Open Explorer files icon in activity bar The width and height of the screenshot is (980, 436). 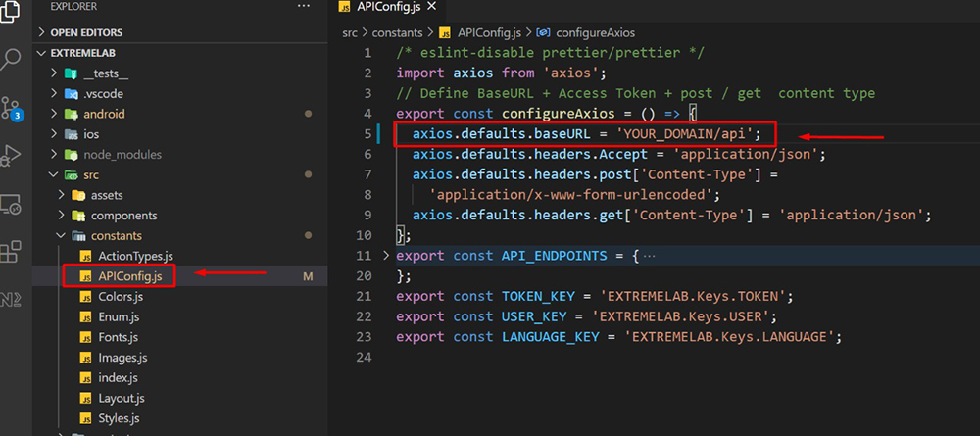click(12, 12)
